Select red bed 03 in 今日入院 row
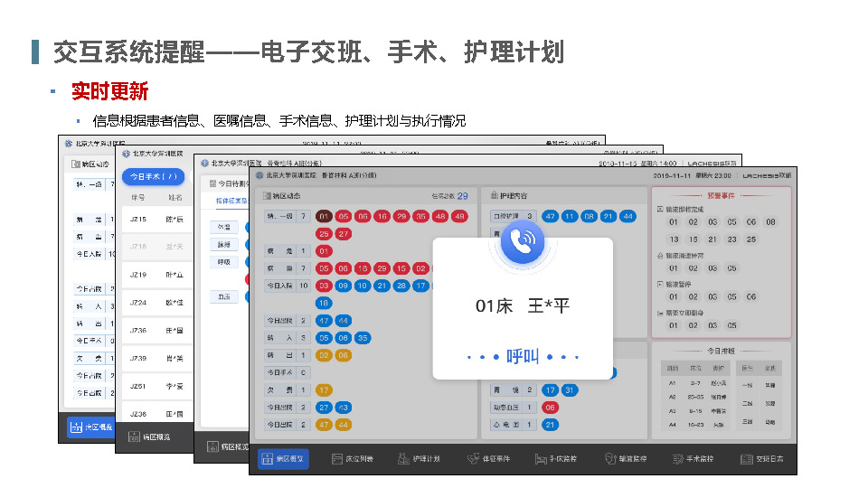This screenshot has height=488, width=868. (324, 286)
